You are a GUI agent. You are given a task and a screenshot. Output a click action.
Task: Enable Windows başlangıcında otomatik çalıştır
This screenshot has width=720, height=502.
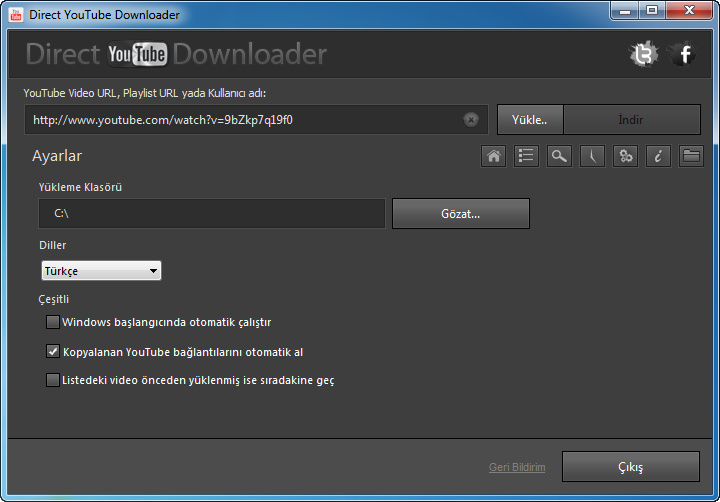(53, 322)
